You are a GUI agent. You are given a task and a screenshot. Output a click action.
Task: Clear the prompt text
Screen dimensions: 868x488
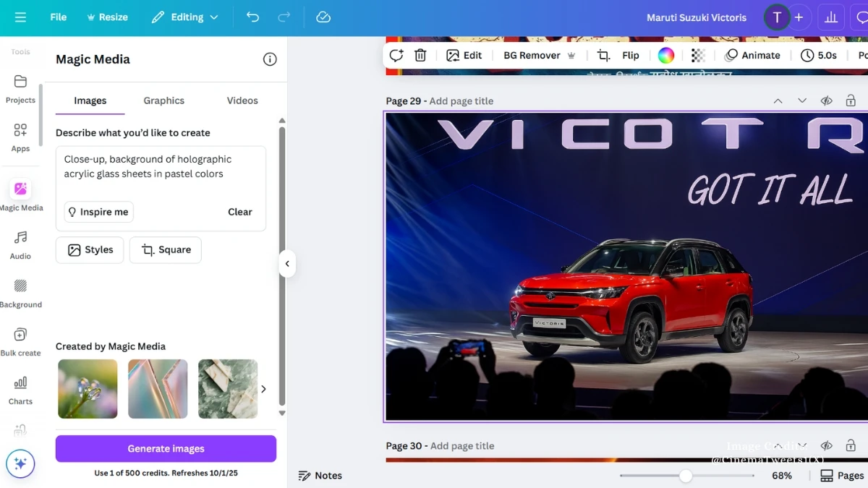click(x=240, y=212)
